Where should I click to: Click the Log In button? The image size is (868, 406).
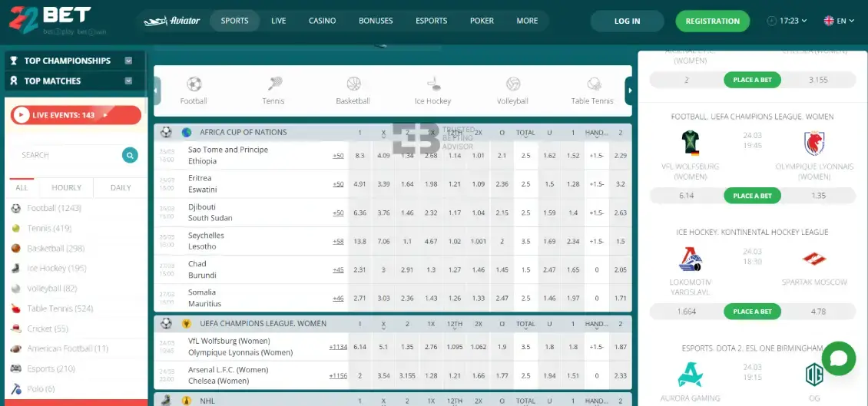pos(627,21)
